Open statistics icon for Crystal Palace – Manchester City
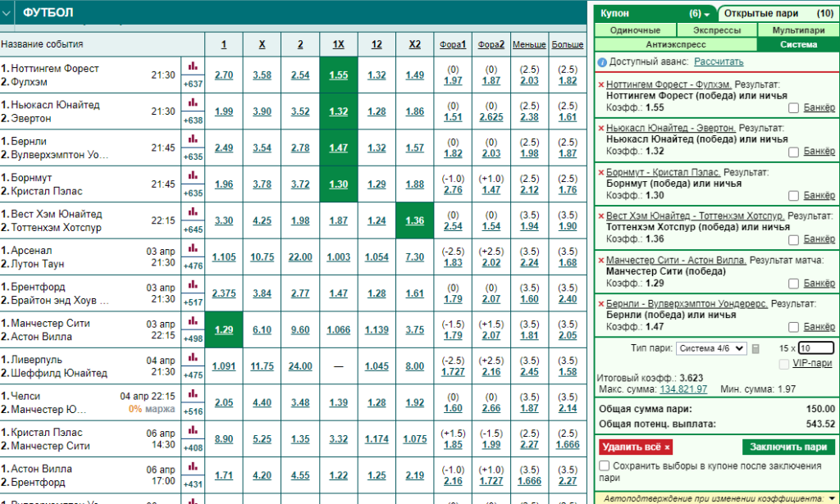The image size is (840, 504). 193,430
